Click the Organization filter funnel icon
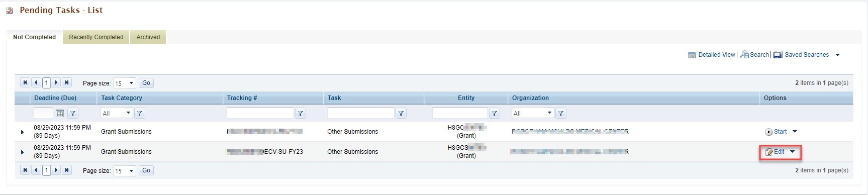Image resolution: width=868 pixels, height=195 pixels. (x=561, y=113)
